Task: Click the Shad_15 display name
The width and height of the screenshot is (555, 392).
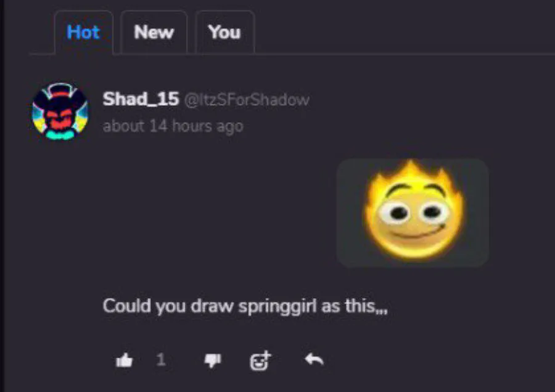Action: (x=141, y=99)
